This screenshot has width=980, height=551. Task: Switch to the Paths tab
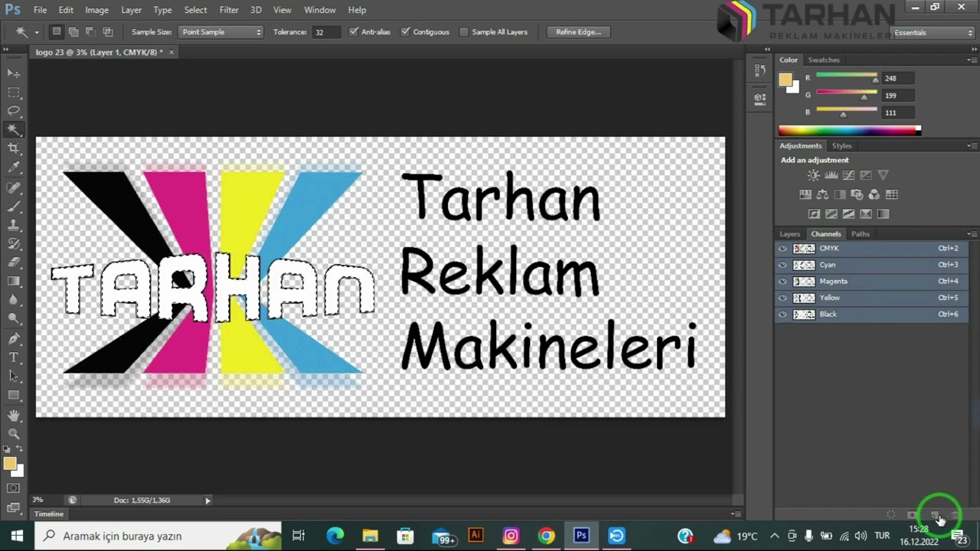(861, 234)
